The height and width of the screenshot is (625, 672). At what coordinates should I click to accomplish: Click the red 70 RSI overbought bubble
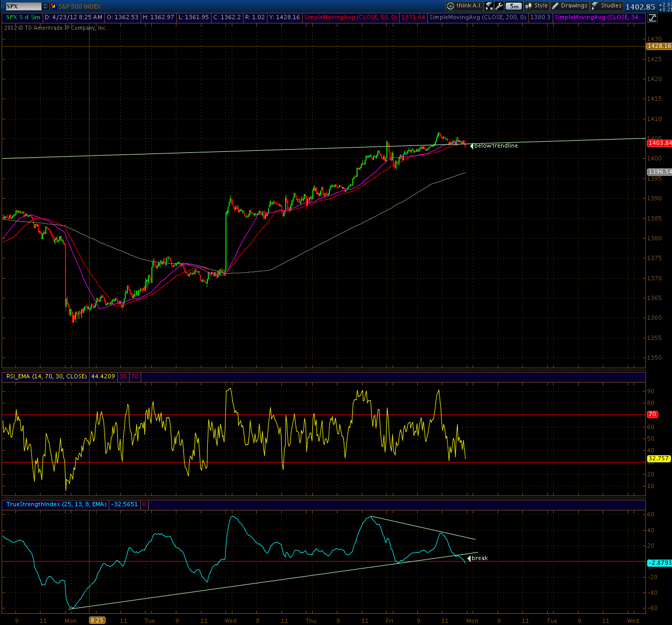tap(652, 415)
